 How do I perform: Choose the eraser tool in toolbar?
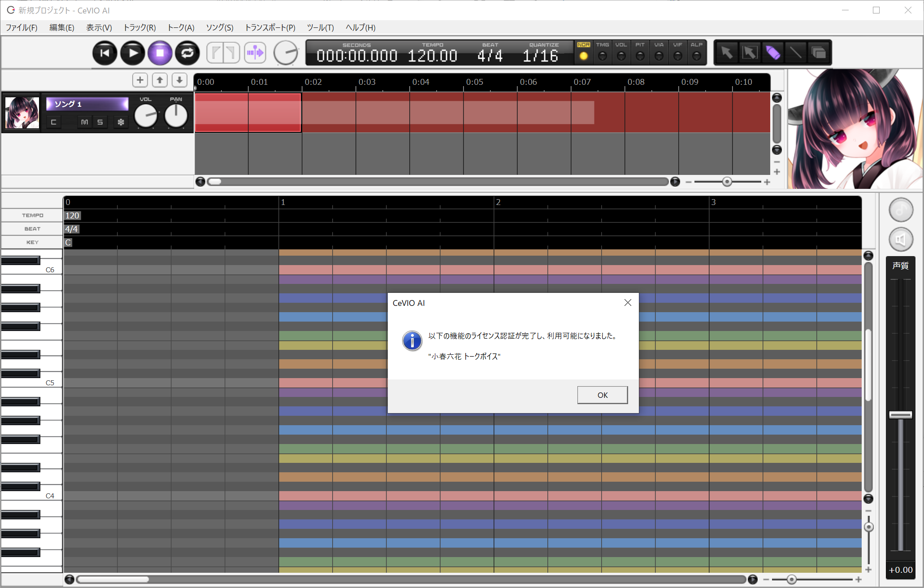point(819,52)
